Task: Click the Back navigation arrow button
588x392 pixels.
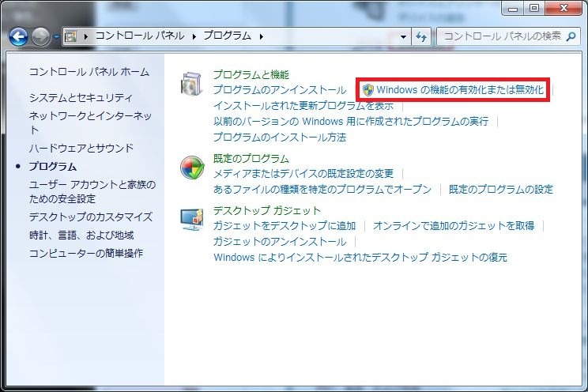Action: (18, 37)
